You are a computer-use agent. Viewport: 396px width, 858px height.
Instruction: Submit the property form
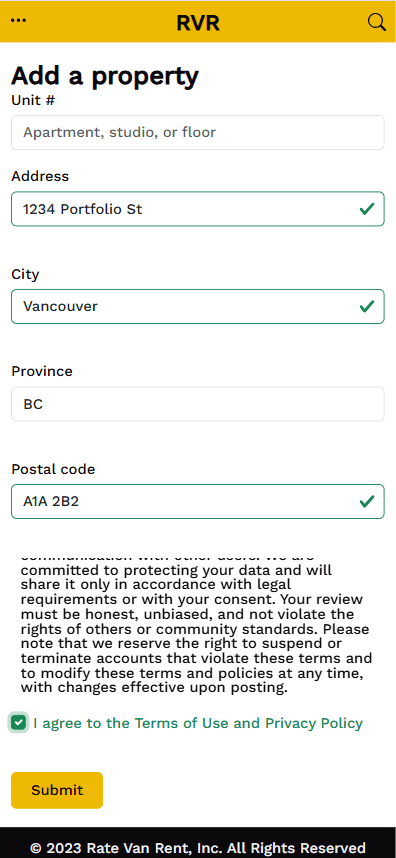tap(57, 790)
